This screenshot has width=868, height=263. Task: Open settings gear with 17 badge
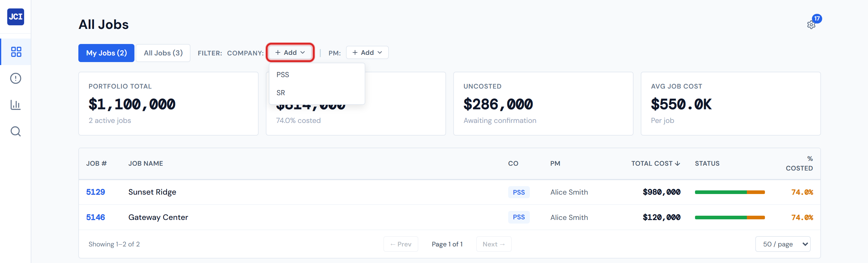pos(811,25)
